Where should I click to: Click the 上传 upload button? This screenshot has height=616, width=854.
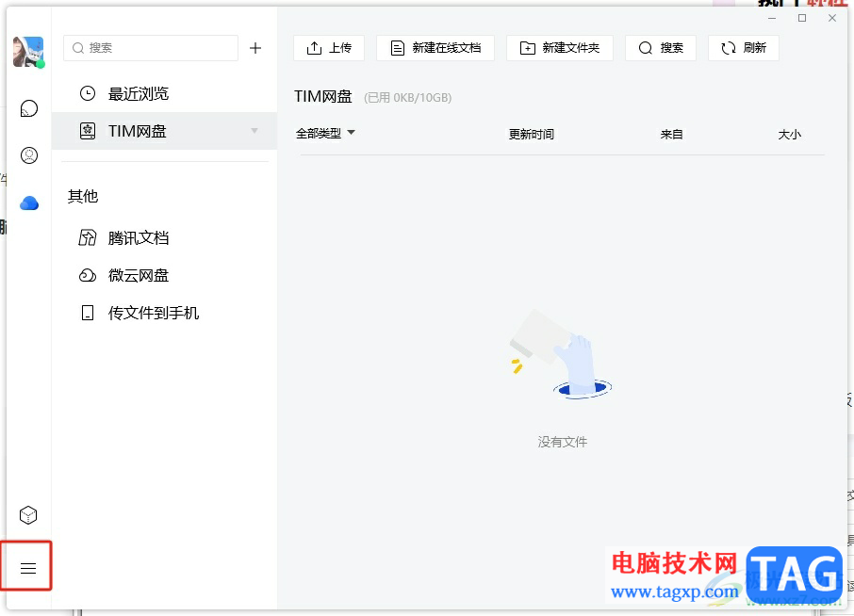(x=329, y=48)
